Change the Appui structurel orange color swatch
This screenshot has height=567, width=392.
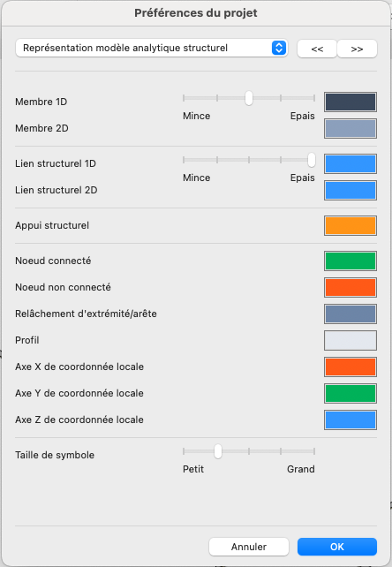click(350, 225)
